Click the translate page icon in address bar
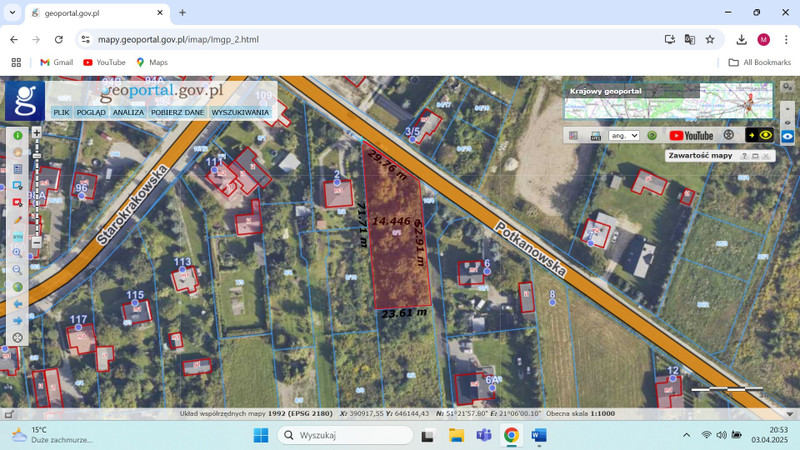 pos(689,40)
